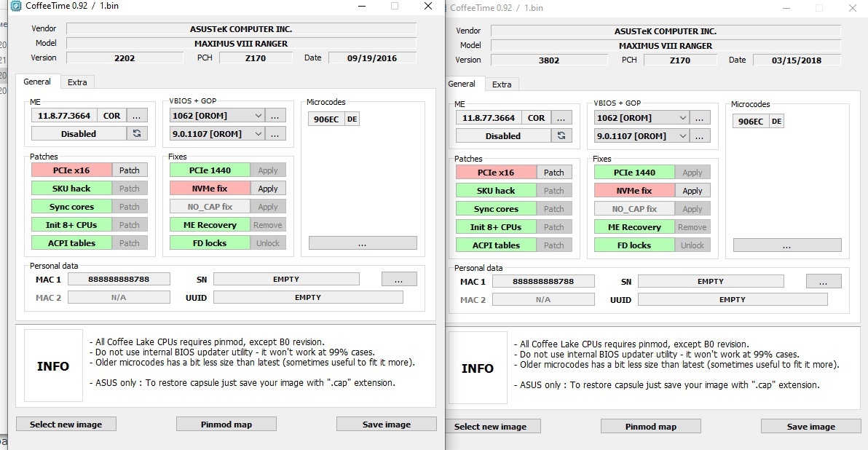
Task: Click red PCIe x16 status label in left window
Action: pos(71,170)
